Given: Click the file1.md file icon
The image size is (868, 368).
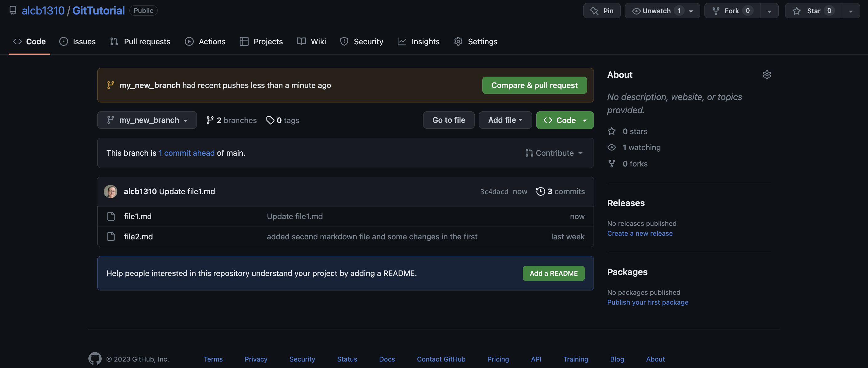Looking at the screenshot, I should [x=111, y=216].
